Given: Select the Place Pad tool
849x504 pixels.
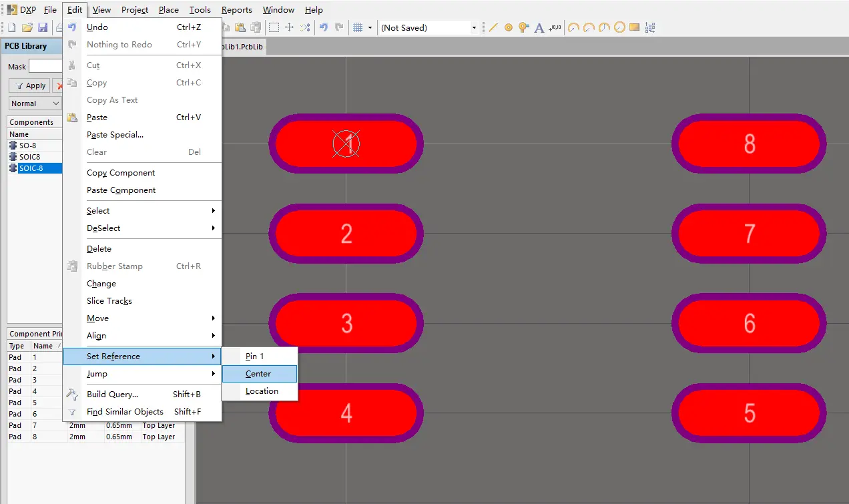Looking at the screenshot, I should [x=509, y=27].
